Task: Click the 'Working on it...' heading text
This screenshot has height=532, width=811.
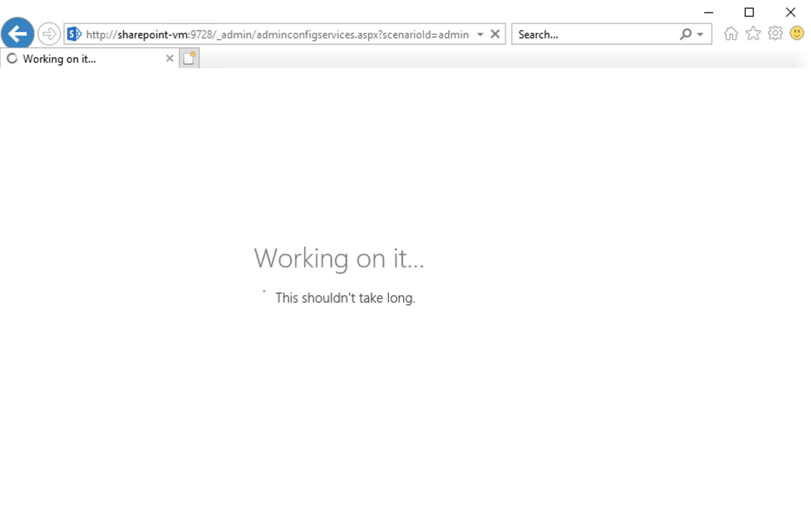Action: pyautogui.click(x=339, y=259)
